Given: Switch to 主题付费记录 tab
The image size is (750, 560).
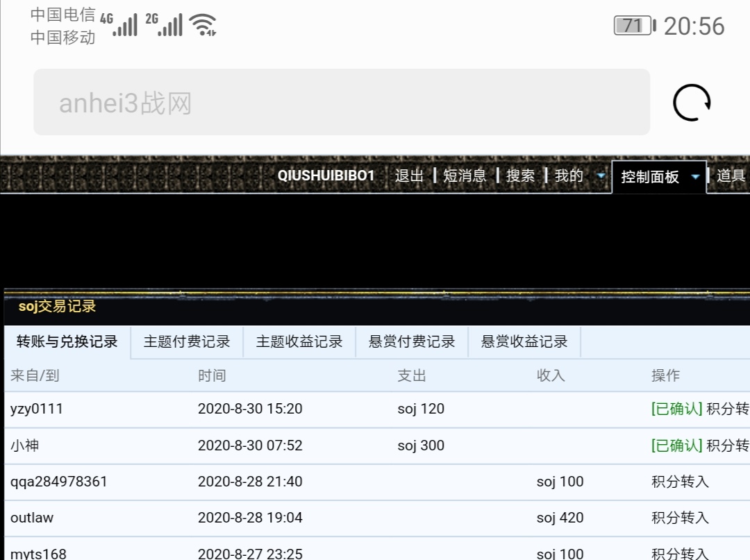Looking at the screenshot, I should pyautogui.click(x=187, y=341).
